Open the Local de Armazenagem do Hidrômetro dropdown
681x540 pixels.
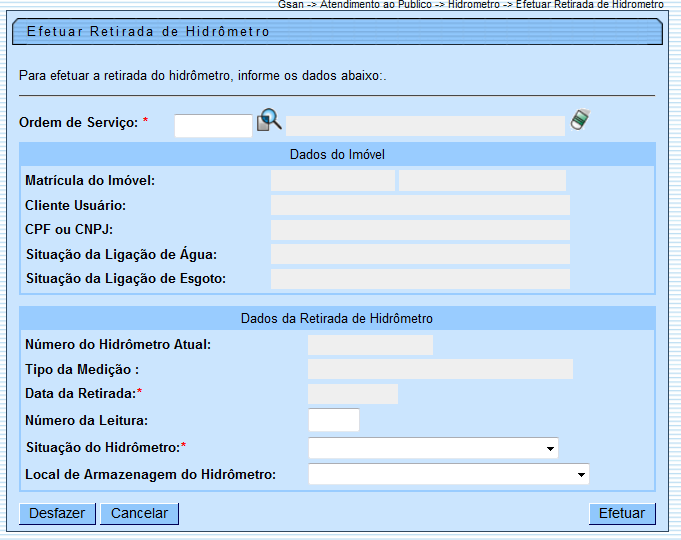click(449, 474)
